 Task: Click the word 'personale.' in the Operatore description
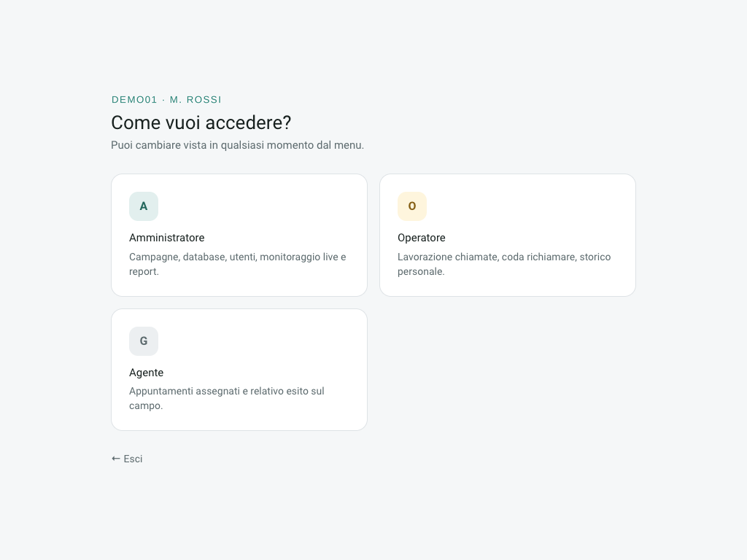pos(421,271)
